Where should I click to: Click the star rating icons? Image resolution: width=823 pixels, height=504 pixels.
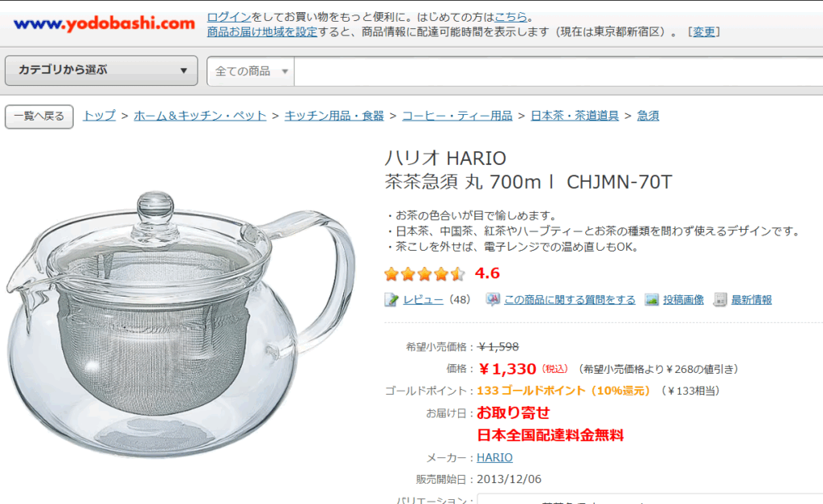(424, 273)
